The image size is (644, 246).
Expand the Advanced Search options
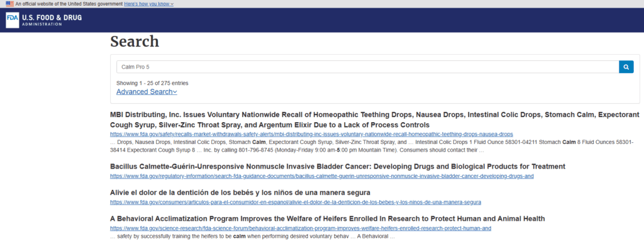147,92
